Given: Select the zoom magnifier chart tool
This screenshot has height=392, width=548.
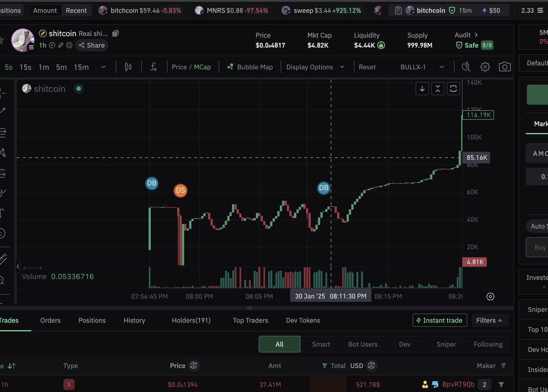Looking at the screenshot, I should pos(2,280).
